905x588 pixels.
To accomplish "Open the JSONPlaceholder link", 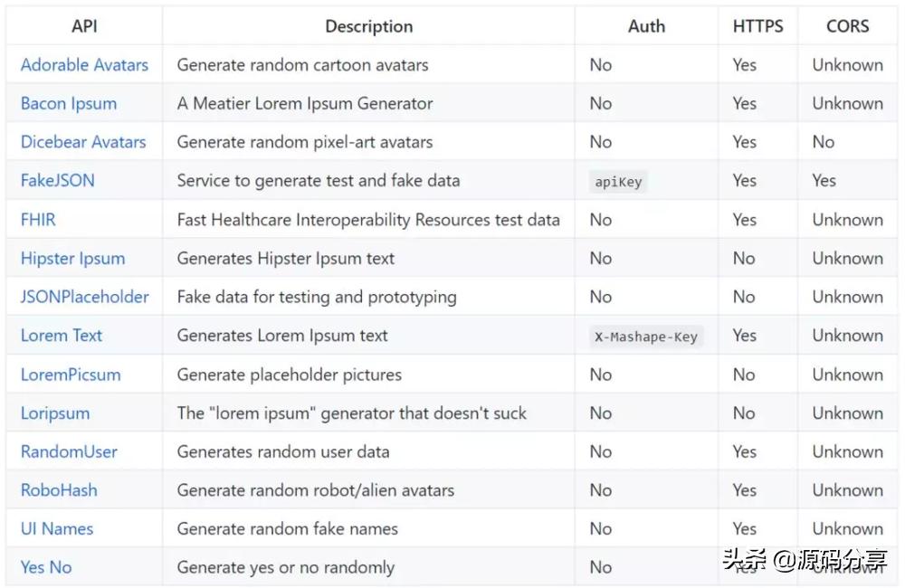I will click(x=85, y=297).
